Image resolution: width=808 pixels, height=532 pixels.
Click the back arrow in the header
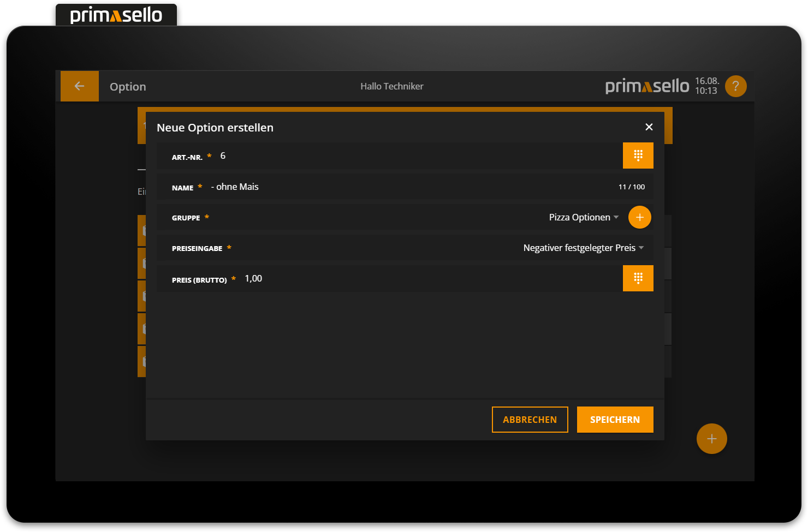[79, 86]
